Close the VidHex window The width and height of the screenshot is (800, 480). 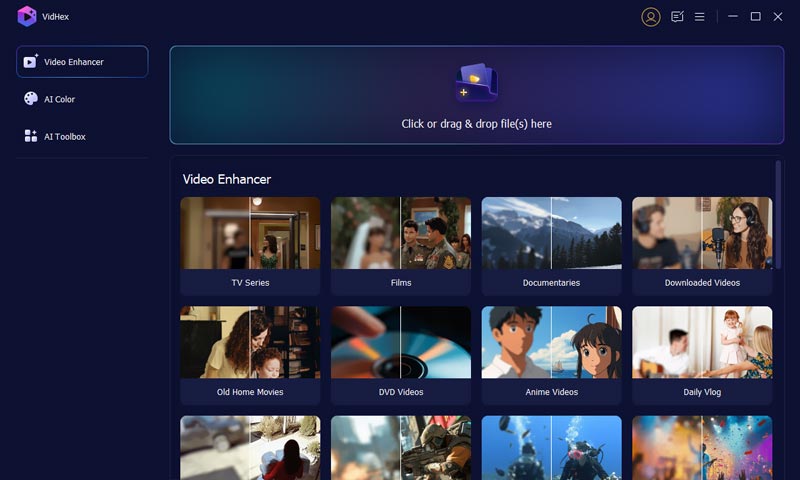click(x=778, y=17)
